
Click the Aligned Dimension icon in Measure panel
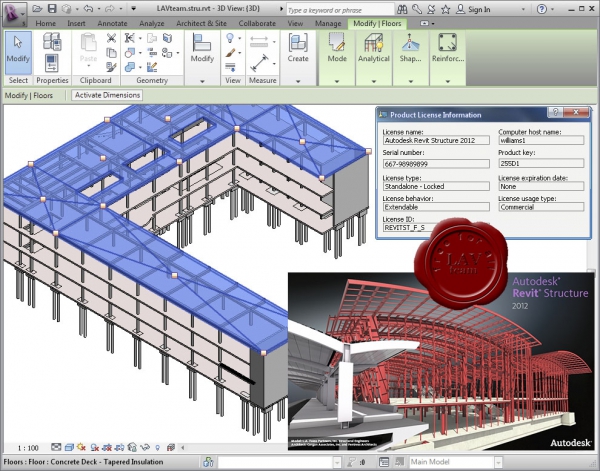click(x=259, y=62)
